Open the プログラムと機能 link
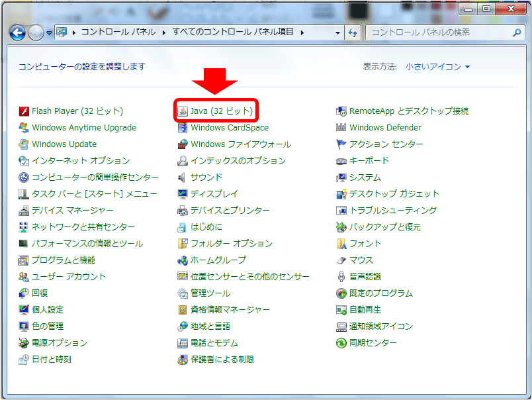532x400 pixels. coord(64,260)
